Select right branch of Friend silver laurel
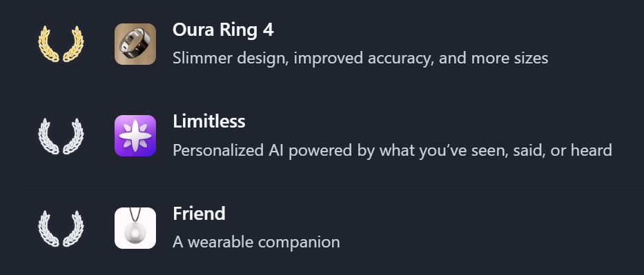The height and width of the screenshot is (275, 644). (73, 228)
